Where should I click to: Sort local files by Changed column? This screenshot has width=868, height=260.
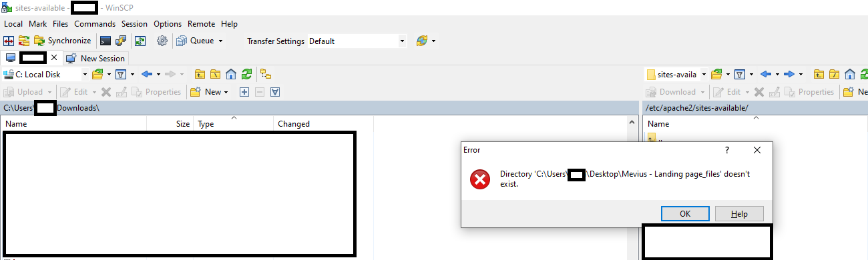click(x=294, y=124)
